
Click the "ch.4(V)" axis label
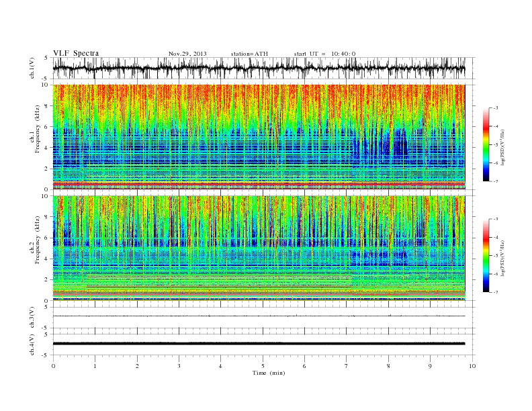[32, 345]
